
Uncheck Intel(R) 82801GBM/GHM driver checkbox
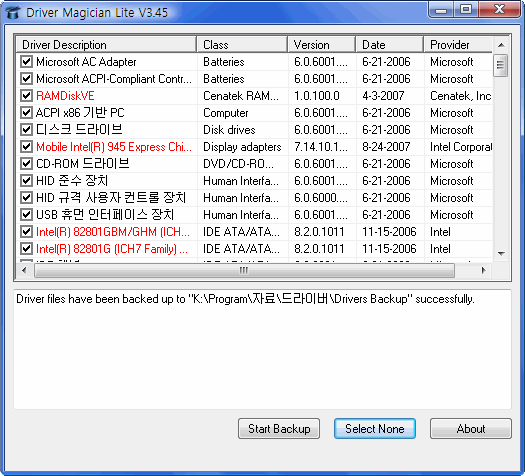pyautogui.click(x=26, y=232)
